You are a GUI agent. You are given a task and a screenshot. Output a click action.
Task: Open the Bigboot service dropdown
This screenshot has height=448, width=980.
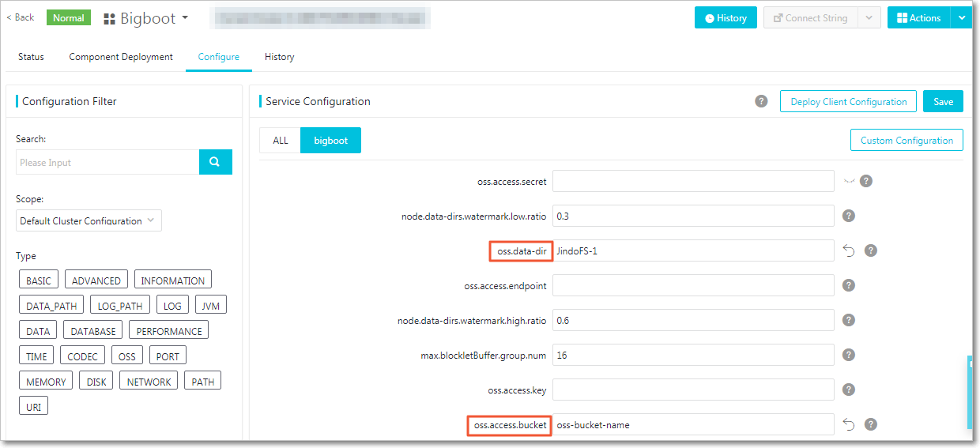185,17
